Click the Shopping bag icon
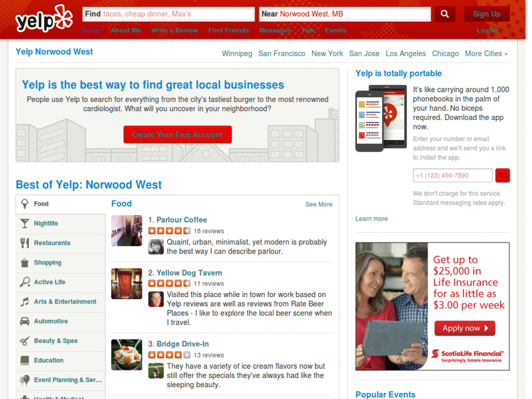The height and width of the screenshot is (399, 532). (24, 262)
